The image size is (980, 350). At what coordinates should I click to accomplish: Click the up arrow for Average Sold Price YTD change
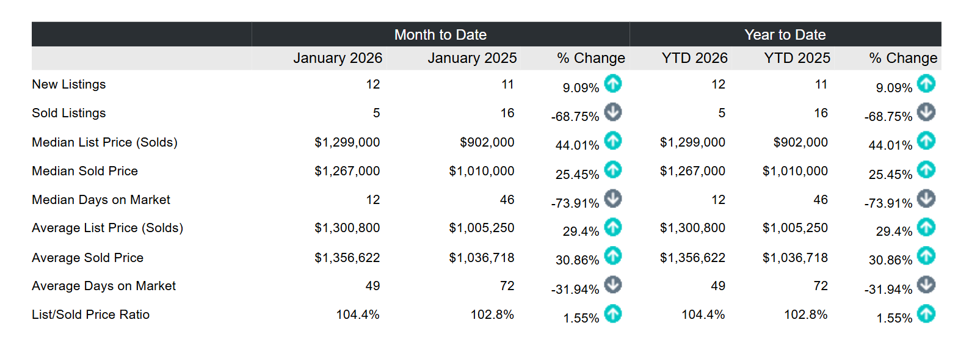[926, 256]
